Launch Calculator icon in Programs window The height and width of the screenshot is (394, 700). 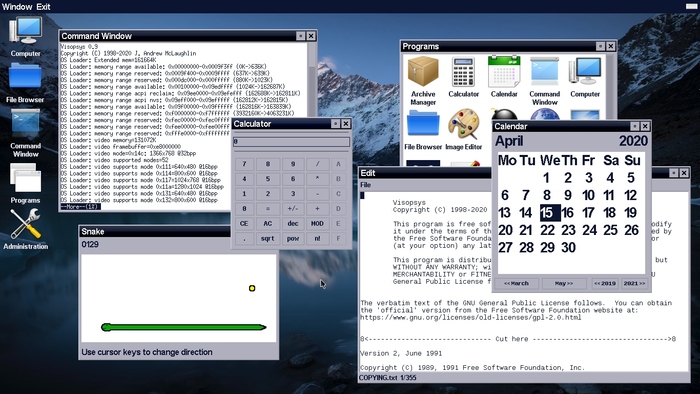[x=463, y=77]
